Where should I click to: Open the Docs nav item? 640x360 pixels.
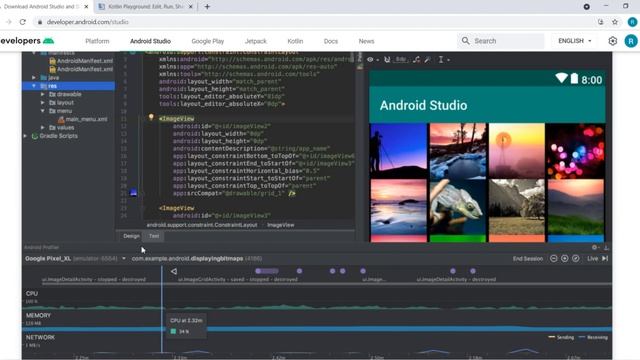coord(331,41)
